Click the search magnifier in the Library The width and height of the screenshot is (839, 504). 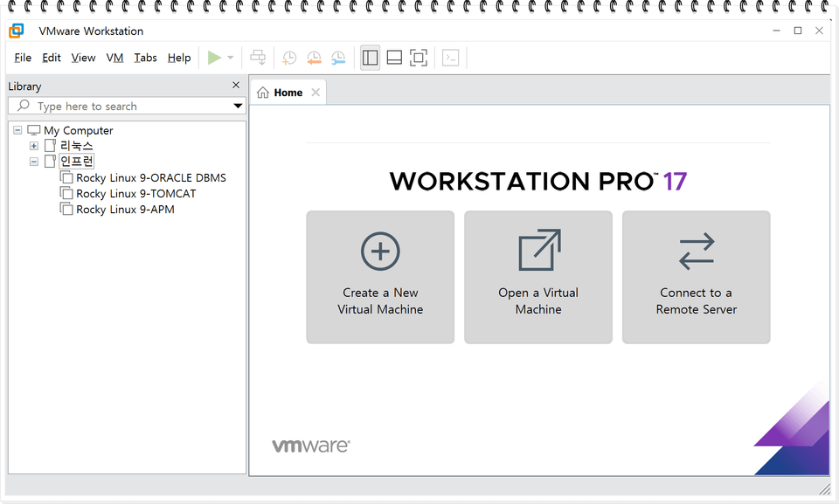pyautogui.click(x=24, y=106)
